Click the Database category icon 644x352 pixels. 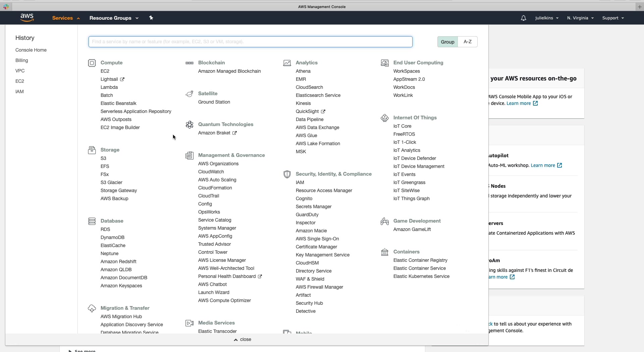click(92, 221)
